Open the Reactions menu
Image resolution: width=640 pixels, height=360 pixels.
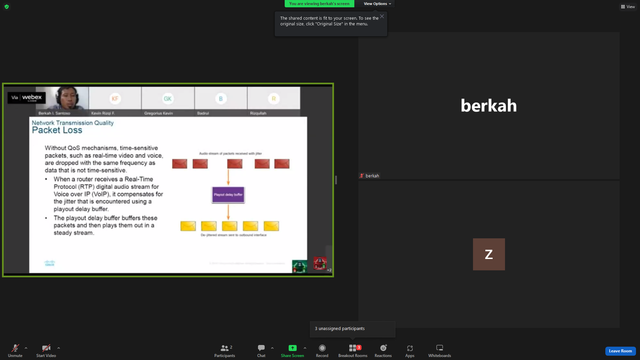(383, 350)
